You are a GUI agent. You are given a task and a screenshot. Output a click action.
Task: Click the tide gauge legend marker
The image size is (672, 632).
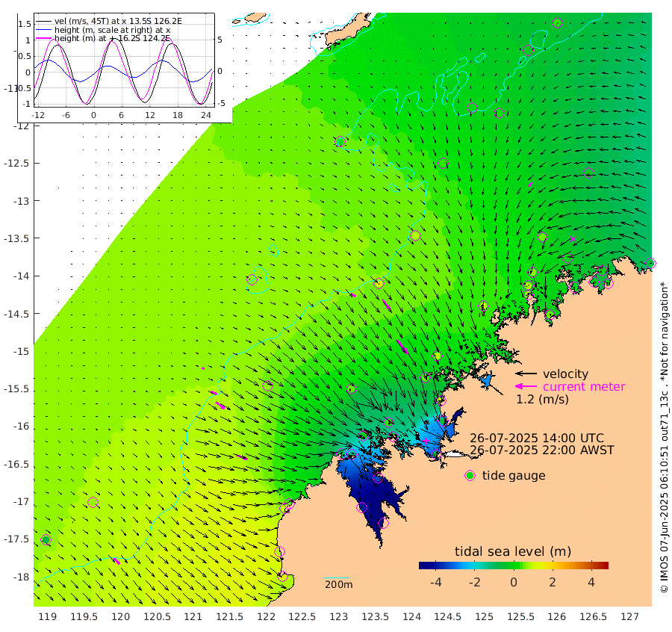(x=470, y=476)
